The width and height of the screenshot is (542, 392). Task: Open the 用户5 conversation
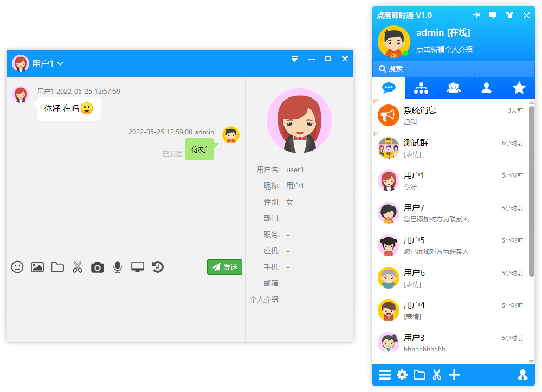click(x=450, y=246)
